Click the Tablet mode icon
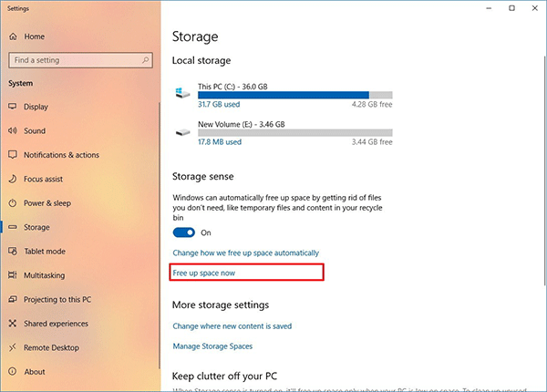 pos(13,251)
